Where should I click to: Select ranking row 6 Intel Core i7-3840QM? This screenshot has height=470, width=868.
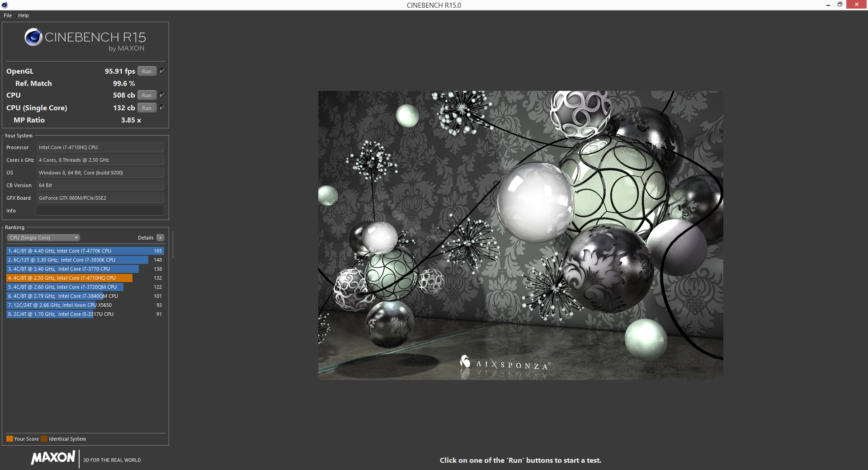[x=85, y=296]
